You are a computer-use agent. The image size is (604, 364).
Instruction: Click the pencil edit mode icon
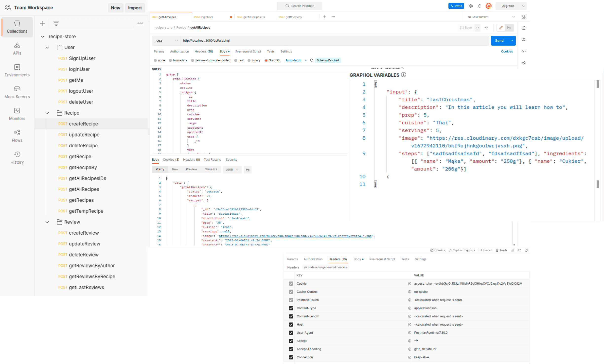501,28
